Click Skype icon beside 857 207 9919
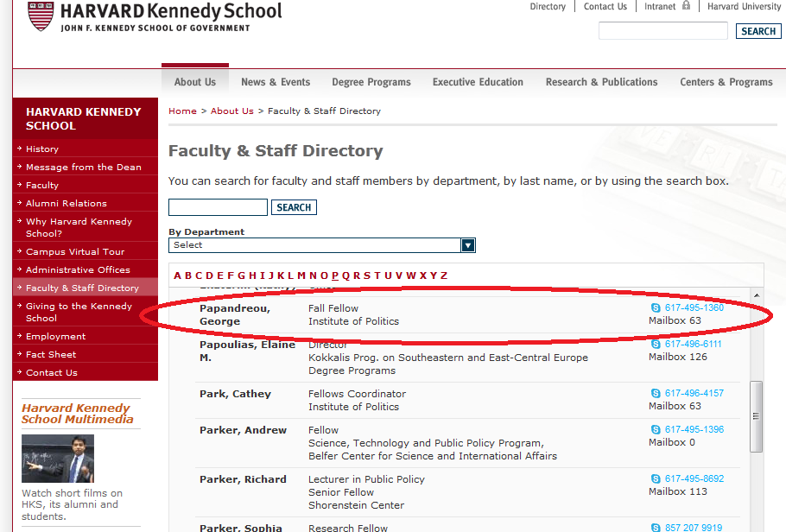Image resolution: width=786 pixels, height=532 pixels. tap(656, 528)
